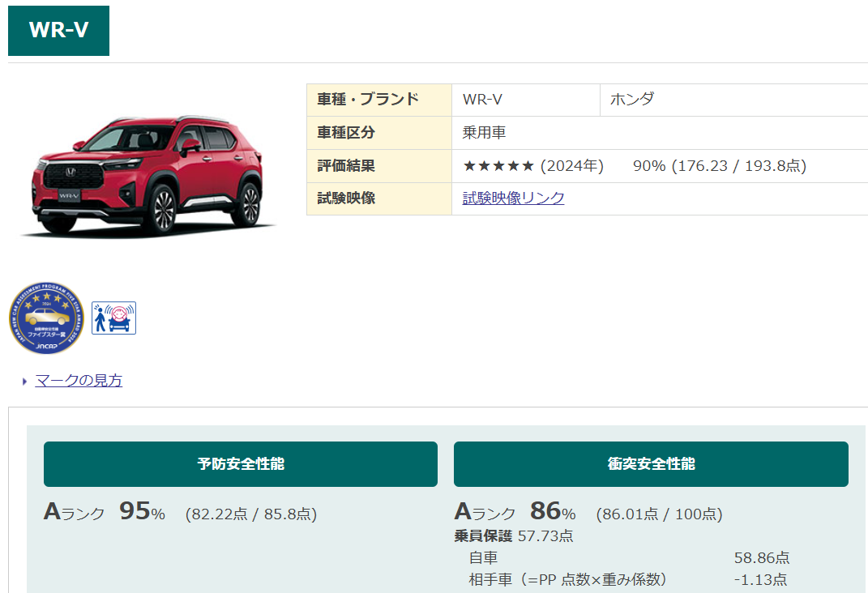
Task: Click the 乗用車 value cell
Action: click(660, 133)
